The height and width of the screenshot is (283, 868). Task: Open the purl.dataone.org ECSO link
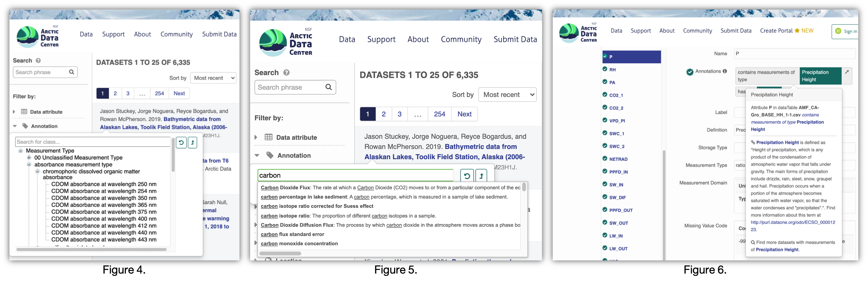click(x=792, y=222)
